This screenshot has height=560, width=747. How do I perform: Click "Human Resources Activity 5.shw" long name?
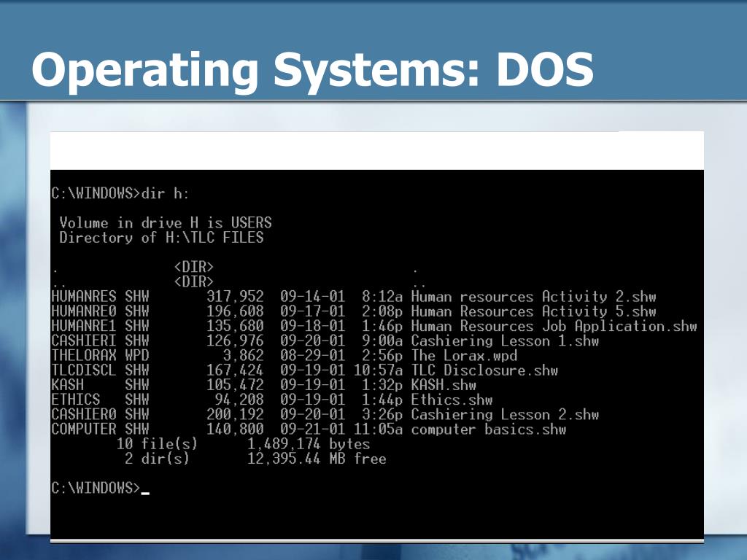pos(533,311)
